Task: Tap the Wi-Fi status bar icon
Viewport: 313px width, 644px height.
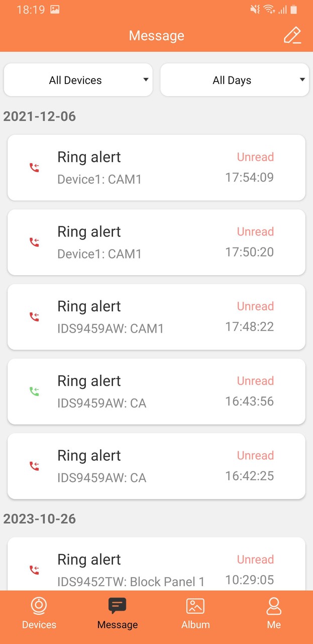Action: [x=269, y=10]
